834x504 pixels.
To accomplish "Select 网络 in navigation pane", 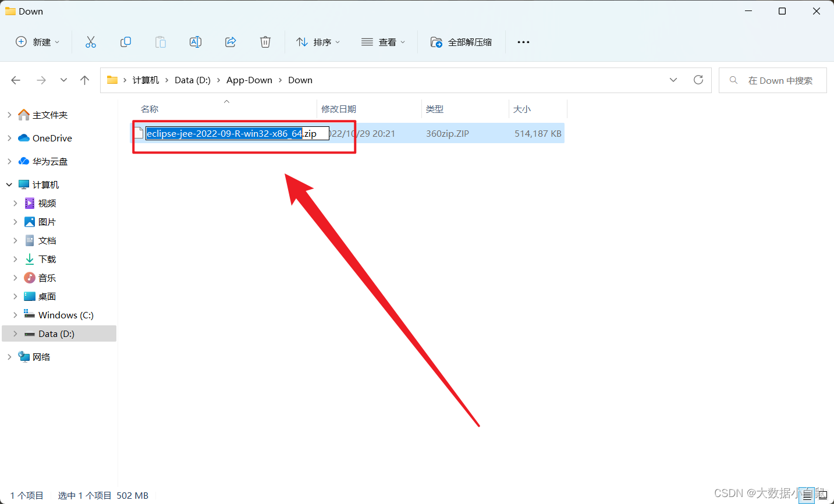I will pyautogui.click(x=41, y=357).
